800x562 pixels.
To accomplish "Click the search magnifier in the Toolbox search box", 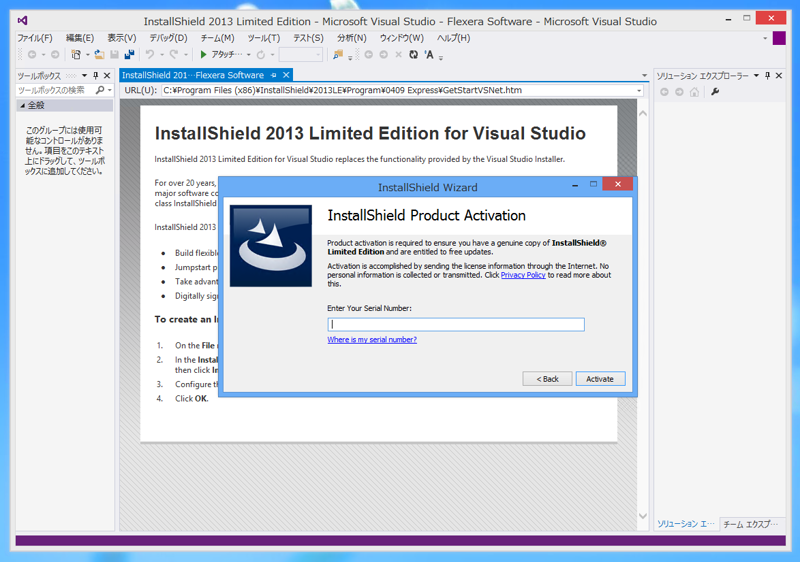I will [x=100, y=90].
